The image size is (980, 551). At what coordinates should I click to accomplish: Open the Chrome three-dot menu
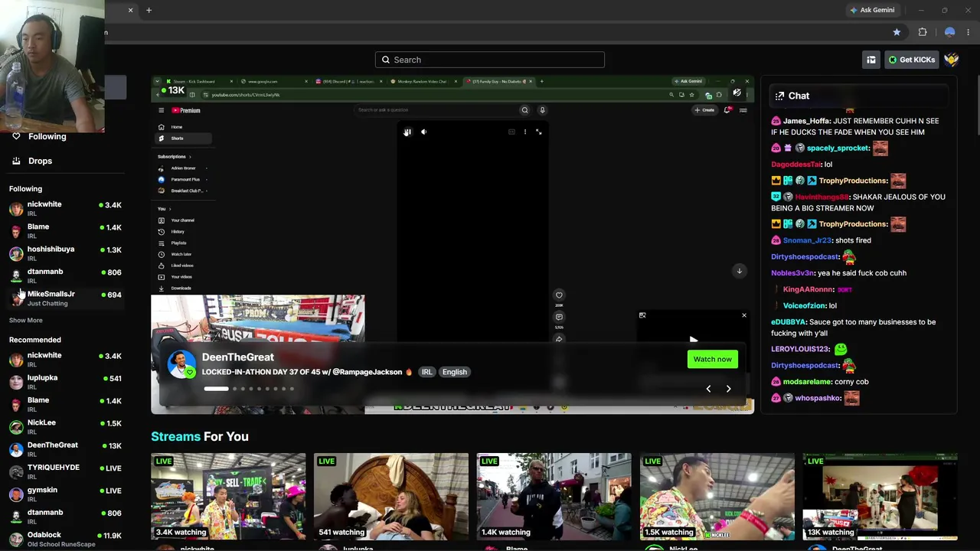coord(969,32)
